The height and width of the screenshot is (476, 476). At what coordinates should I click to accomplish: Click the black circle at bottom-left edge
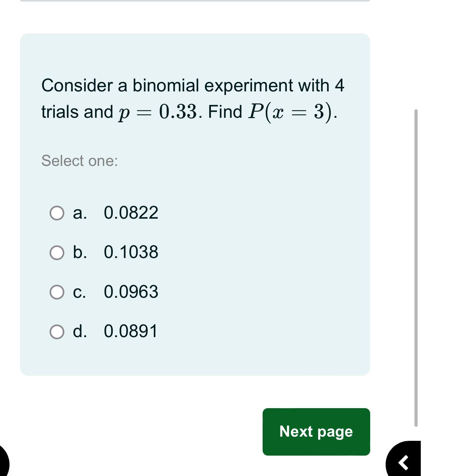pyautogui.click(x=4, y=461)
